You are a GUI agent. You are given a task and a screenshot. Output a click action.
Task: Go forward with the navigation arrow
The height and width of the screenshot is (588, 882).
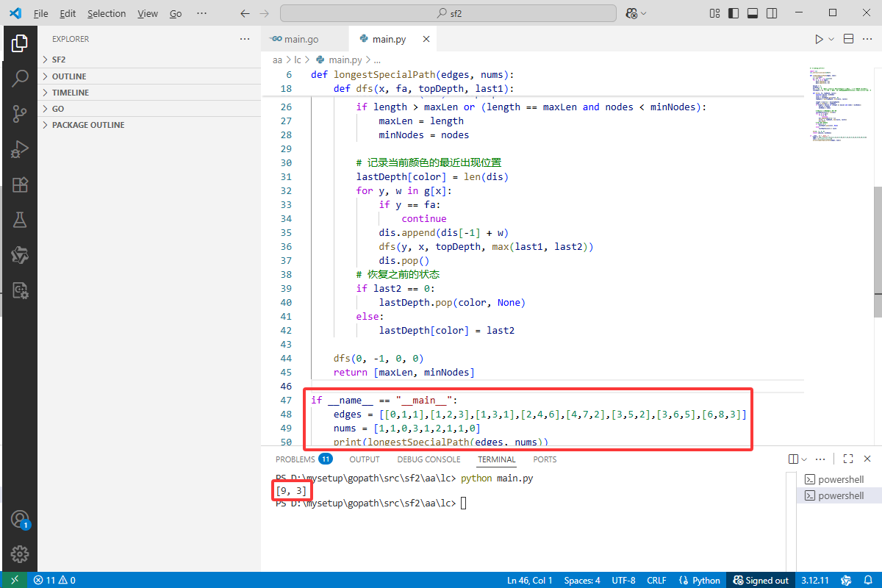(265, 13)
